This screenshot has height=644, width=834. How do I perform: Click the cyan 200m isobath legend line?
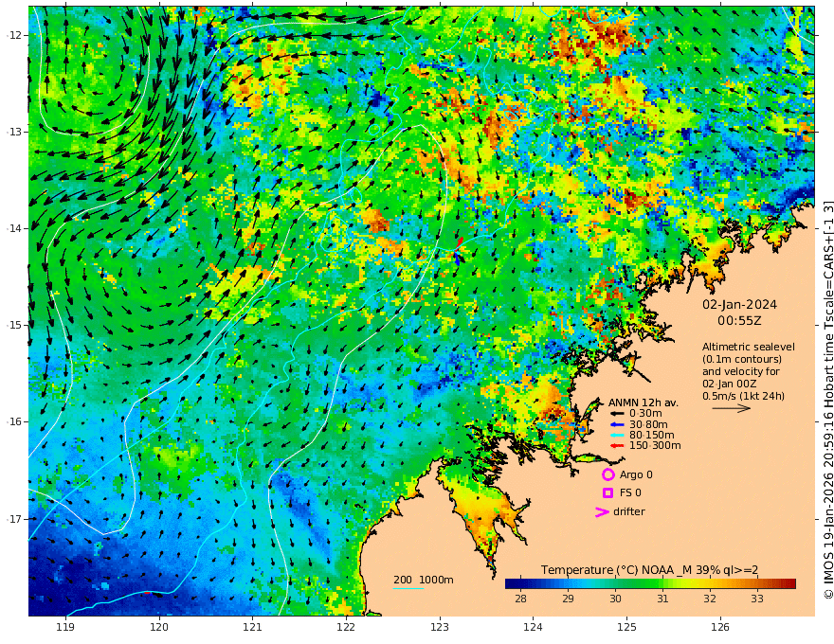click(408, 588)
